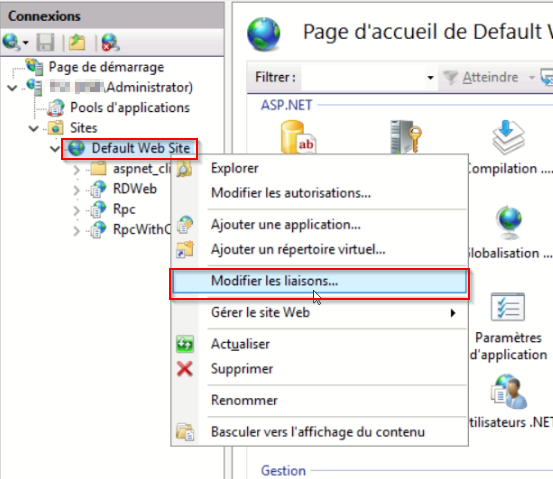
Task: Click the Page de démarrage icon in tree
Action: coord(35,66)
